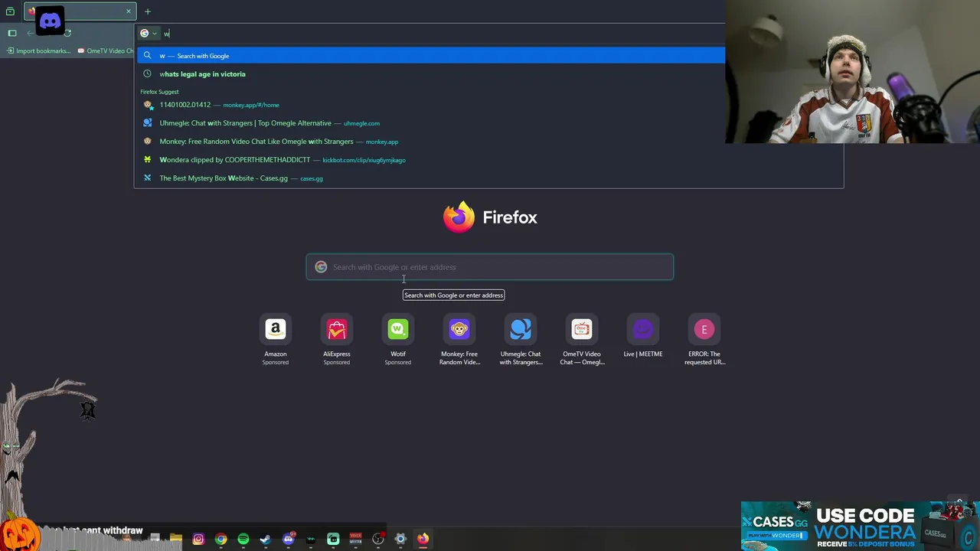This screenshot has height=551, width=980.
Task: Open the 11401002.01412 monkey.app suggestion
Action: click(x=431, y=105)
